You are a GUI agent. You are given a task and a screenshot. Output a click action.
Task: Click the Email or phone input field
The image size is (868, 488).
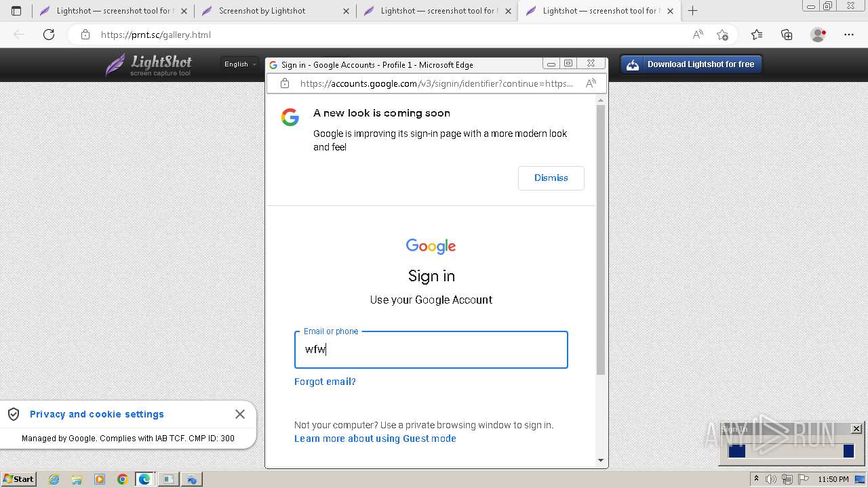pyautogui.click(x=431, y=350)
